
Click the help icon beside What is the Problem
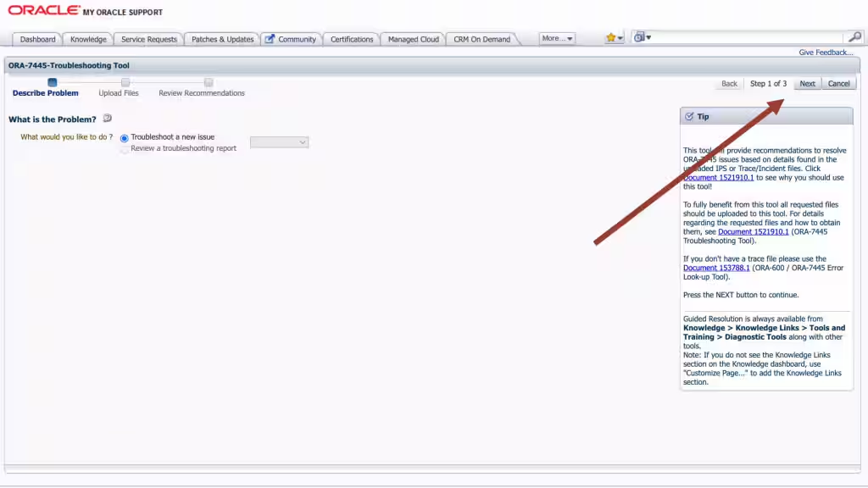pyautogui.click(x=108, y=119)
